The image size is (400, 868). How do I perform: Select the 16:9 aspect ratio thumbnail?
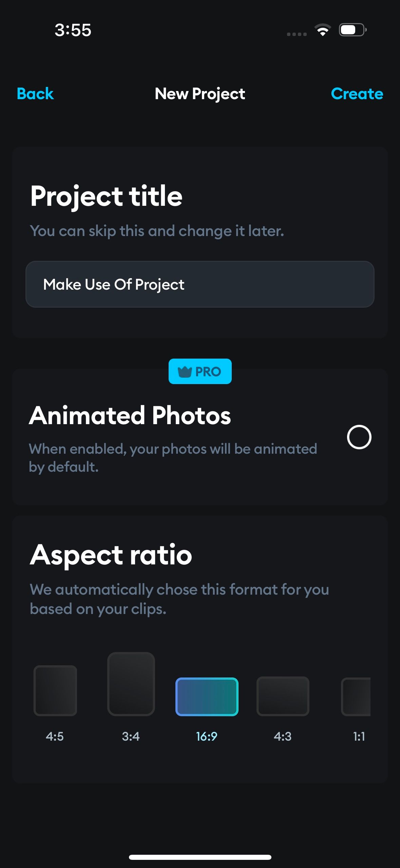click(x=207, y=695)
